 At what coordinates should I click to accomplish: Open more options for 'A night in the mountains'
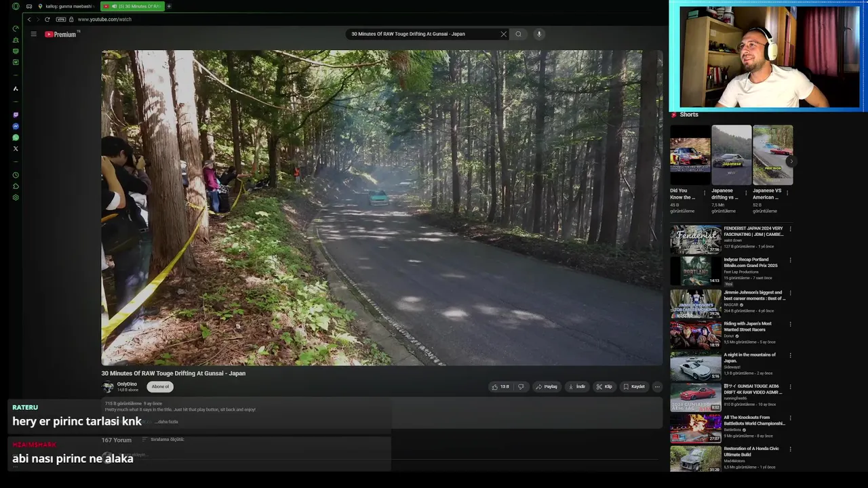point(790,355)
